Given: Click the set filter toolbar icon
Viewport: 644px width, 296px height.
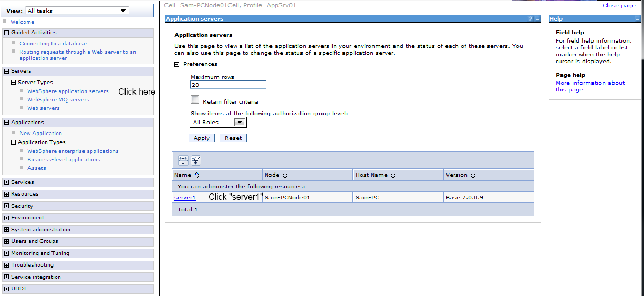Looking at the screenshot, I should click(183, 160).
